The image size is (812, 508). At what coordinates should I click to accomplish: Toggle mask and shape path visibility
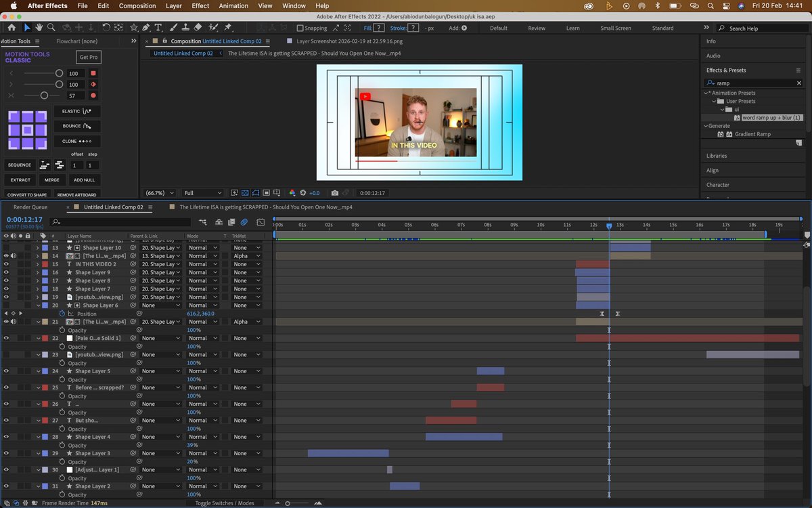256,193
